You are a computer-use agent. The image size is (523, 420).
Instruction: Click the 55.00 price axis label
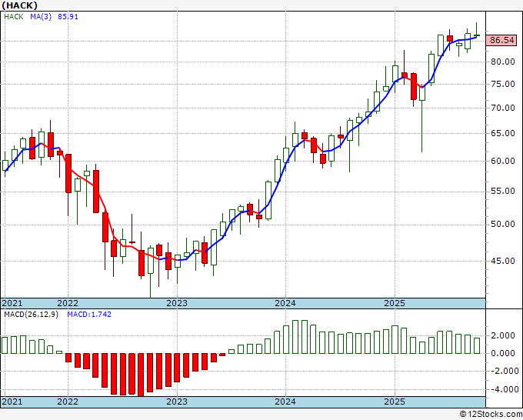coord(503,191)
